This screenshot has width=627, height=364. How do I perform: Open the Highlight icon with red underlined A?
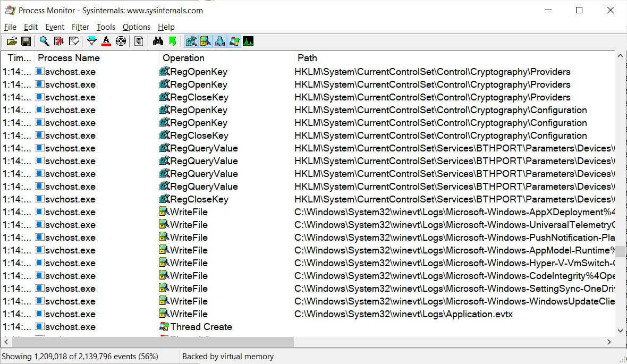(106, 41)
